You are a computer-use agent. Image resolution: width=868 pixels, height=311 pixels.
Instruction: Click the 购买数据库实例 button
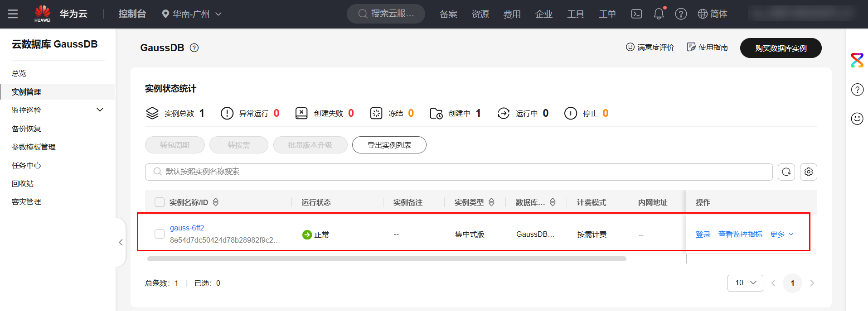coord(781,48)
